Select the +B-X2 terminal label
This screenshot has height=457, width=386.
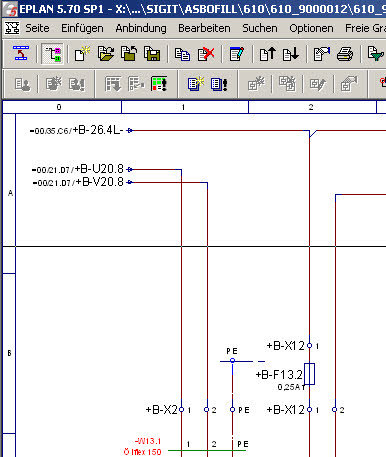162,410
